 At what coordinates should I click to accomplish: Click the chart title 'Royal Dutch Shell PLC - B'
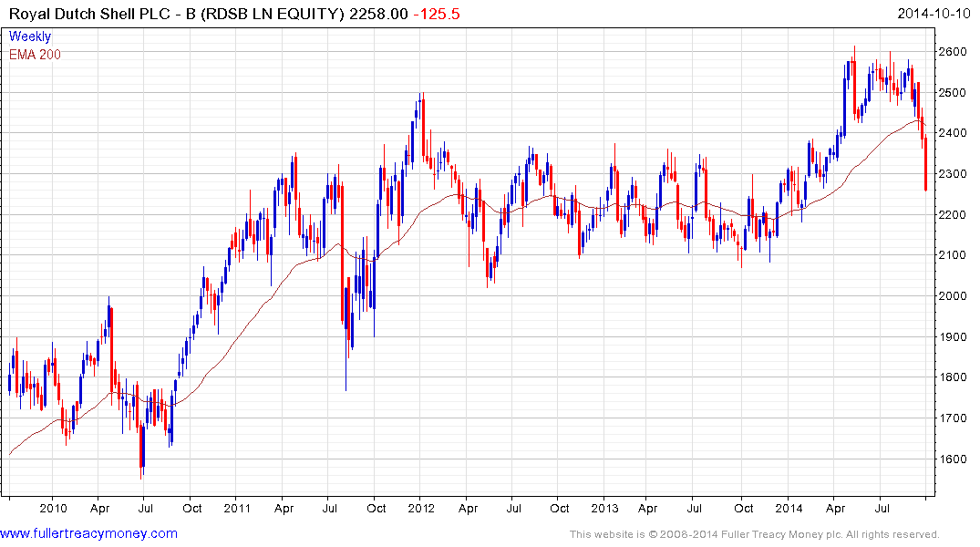[102, 14]
